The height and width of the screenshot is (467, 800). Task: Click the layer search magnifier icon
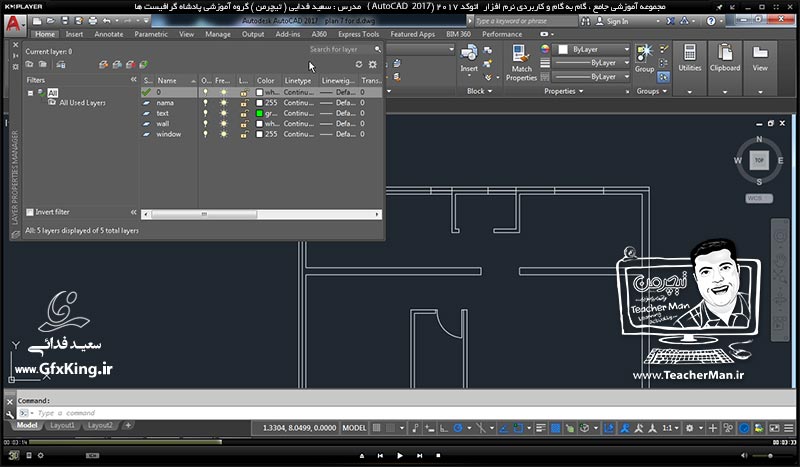pos(378,50)
